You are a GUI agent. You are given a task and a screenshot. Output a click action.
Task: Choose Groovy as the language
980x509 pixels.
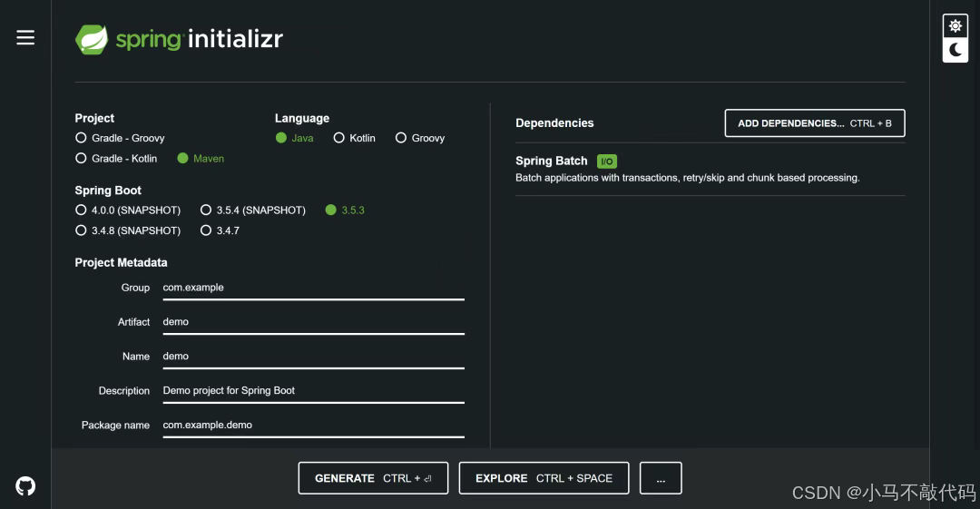(420, 138)
